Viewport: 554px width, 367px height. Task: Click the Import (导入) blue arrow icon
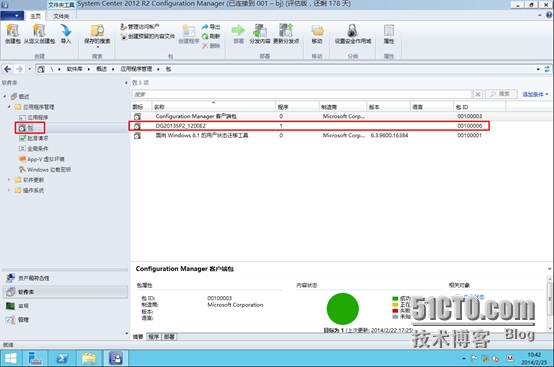[x=66, y=34]
